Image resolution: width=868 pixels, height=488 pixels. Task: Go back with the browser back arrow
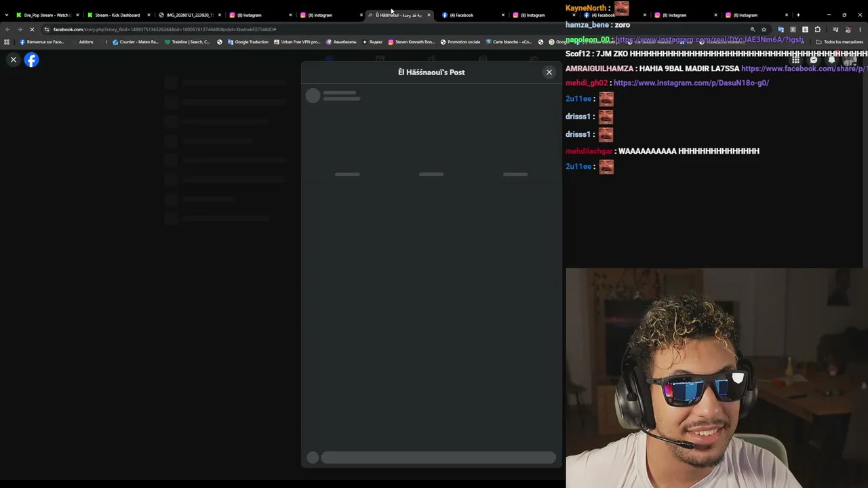point(7,29)
